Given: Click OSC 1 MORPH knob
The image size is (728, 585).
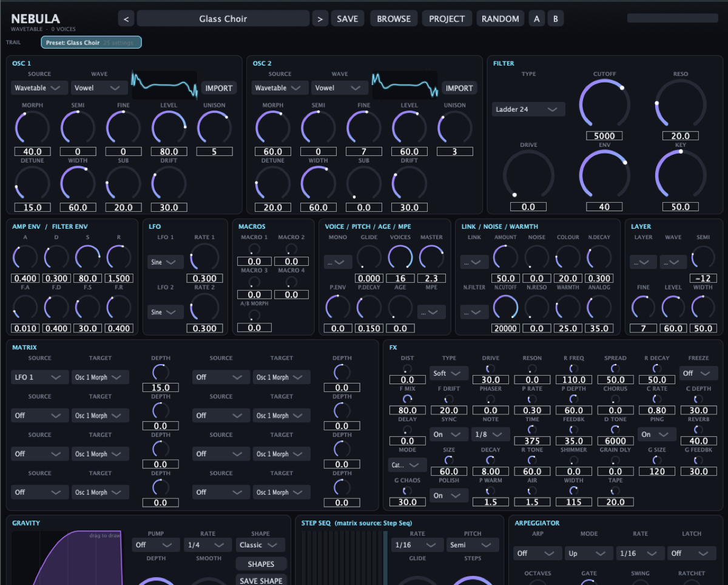Looking at the screenshot, I should coord(32,127).
